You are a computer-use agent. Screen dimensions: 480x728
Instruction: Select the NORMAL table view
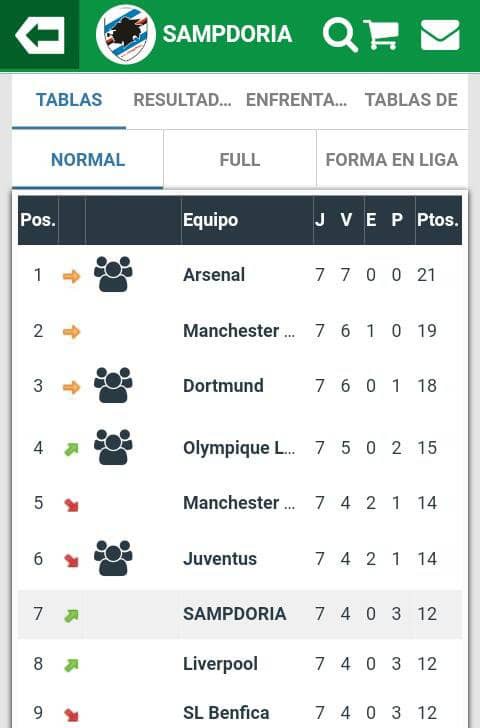pyautogui.click(x=88, y=160)
